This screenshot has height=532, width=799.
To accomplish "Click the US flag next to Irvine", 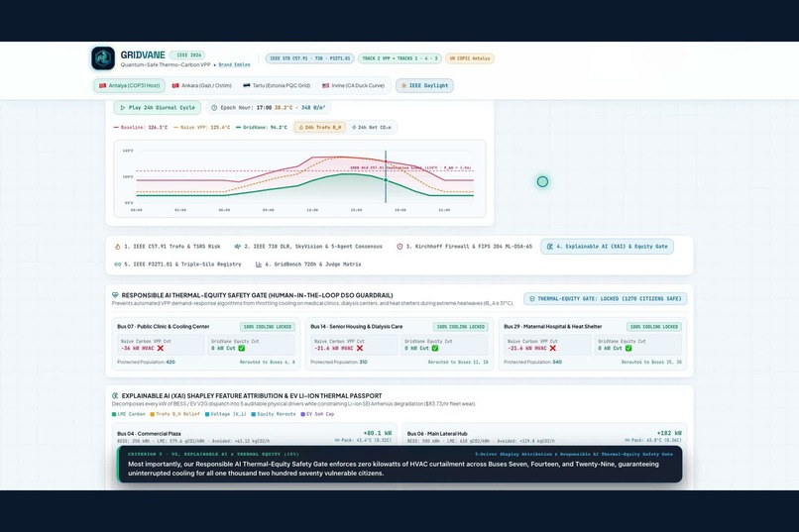I will tap(325, 85).
